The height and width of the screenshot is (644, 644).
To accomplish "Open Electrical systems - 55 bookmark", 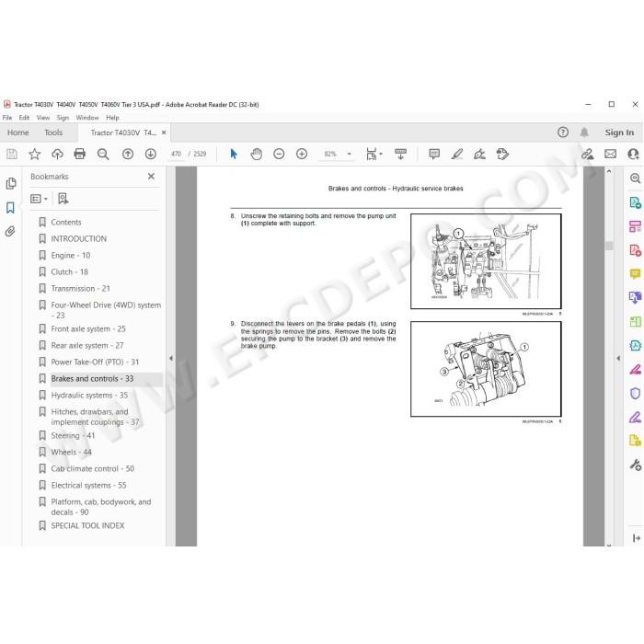I will click(x=88, y=485).
